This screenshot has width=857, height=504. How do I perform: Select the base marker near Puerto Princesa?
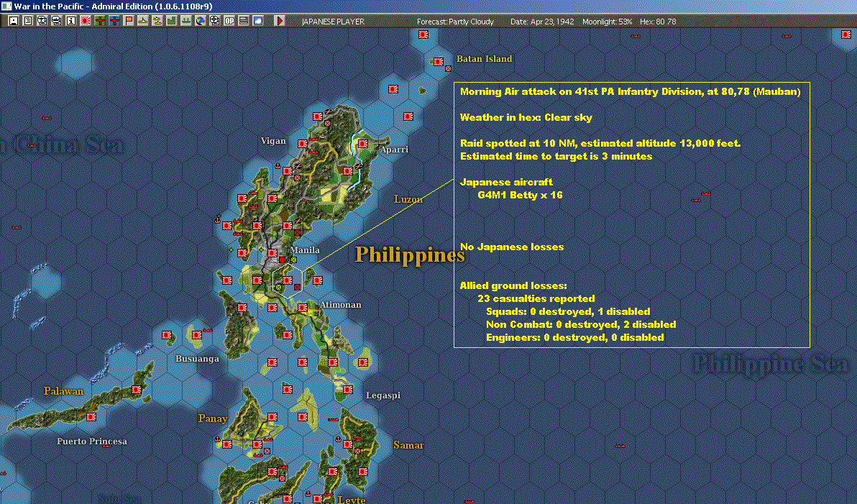tap(91, 417)
